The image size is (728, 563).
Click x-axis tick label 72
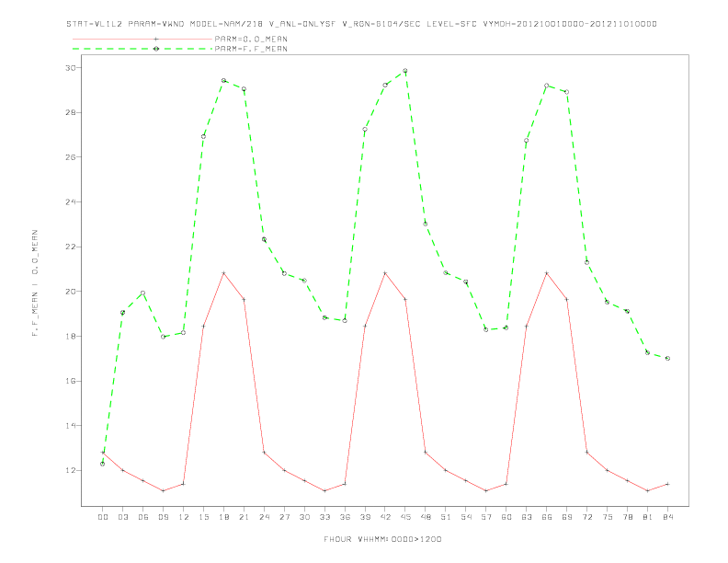click(586, 517)
